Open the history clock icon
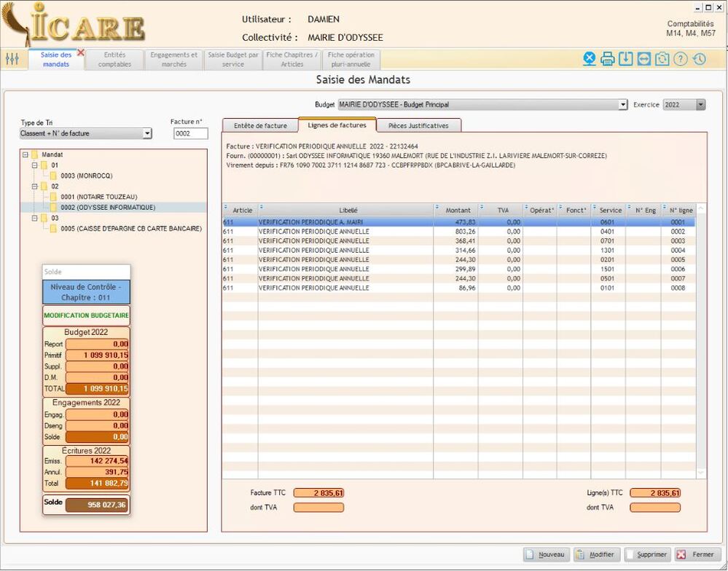 [x=699, y=59]
